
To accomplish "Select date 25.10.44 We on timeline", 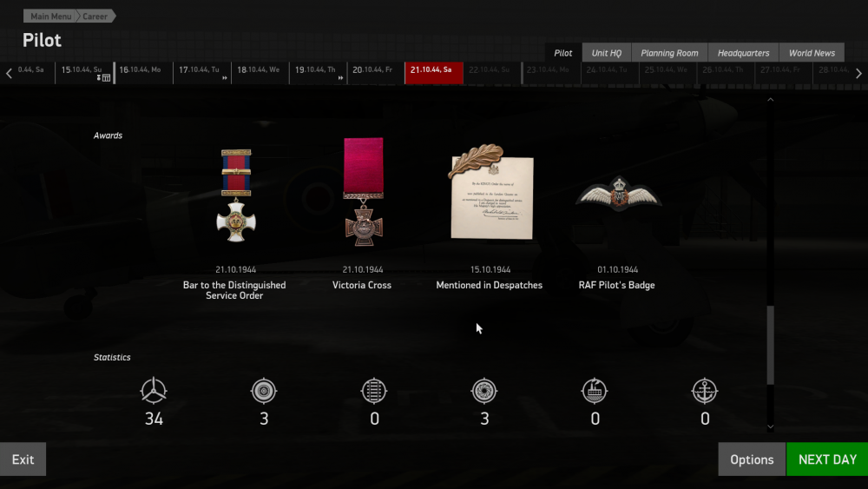I will [x=668, y=73].
